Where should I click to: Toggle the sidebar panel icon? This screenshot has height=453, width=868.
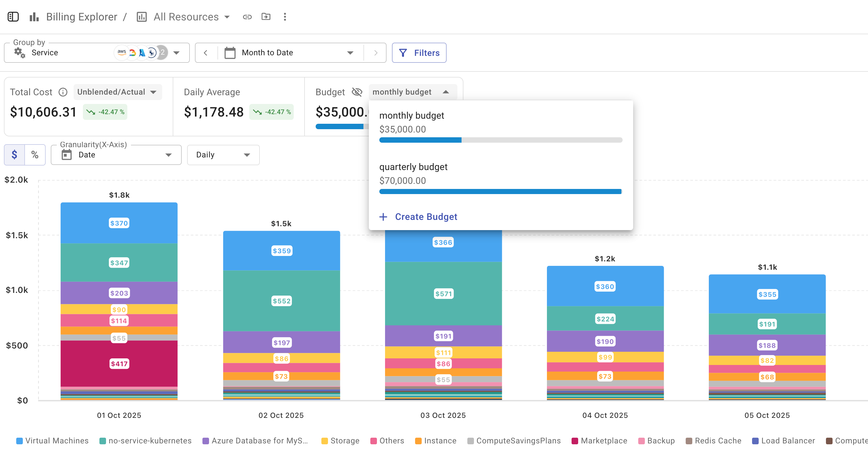point(13,17)
